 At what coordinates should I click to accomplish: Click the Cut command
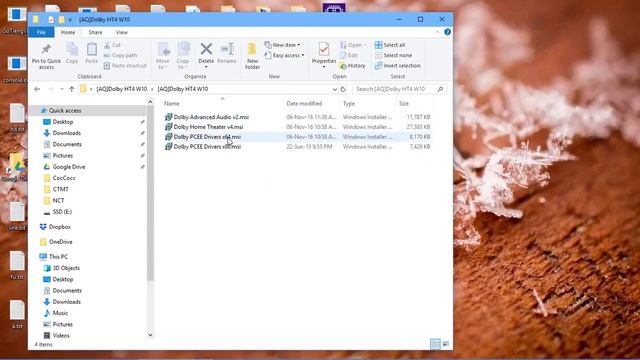[x=112, y=45]
